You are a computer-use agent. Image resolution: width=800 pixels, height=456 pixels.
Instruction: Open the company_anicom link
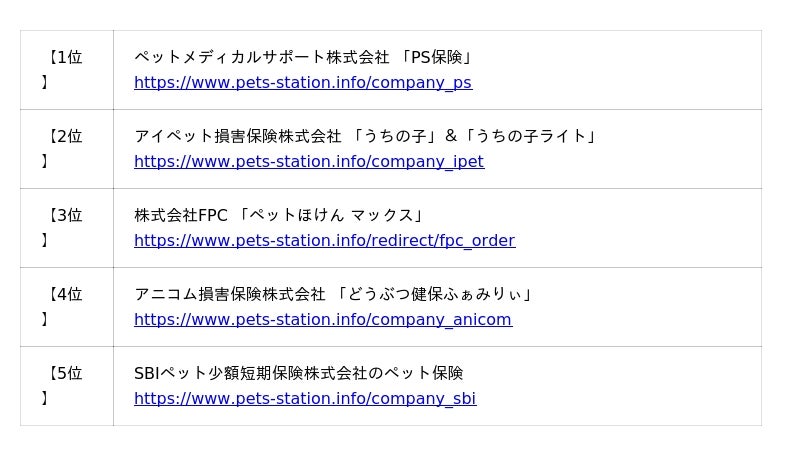point(322,320)
